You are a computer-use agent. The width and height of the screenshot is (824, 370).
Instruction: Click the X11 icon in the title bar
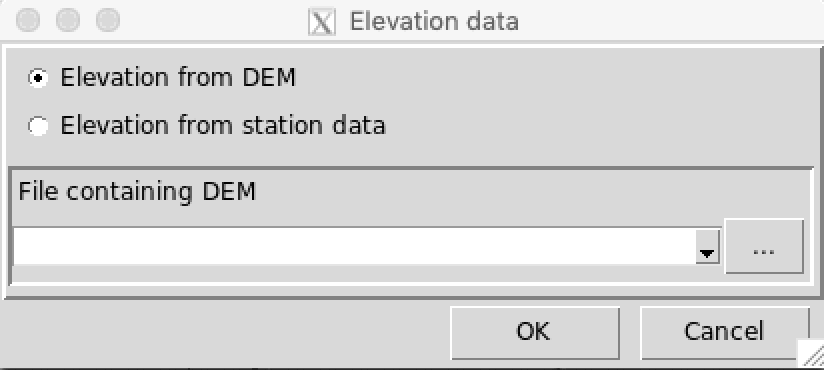click(322, 22)
